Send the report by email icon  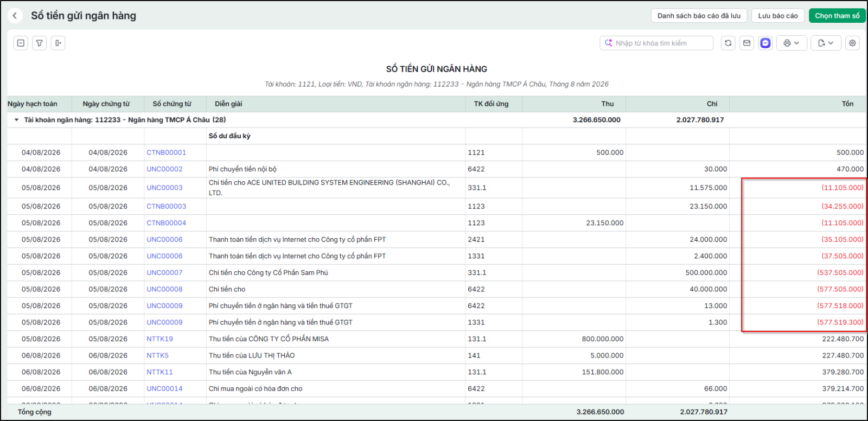tap(747, 43)
